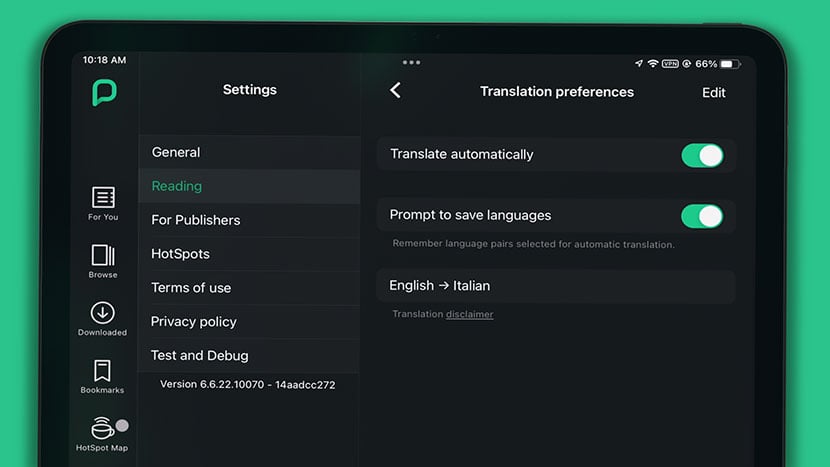Viewport: 830px width, 467px height.
Task: Tap the three-dot multitasking icon
Action: coord(411,62)
